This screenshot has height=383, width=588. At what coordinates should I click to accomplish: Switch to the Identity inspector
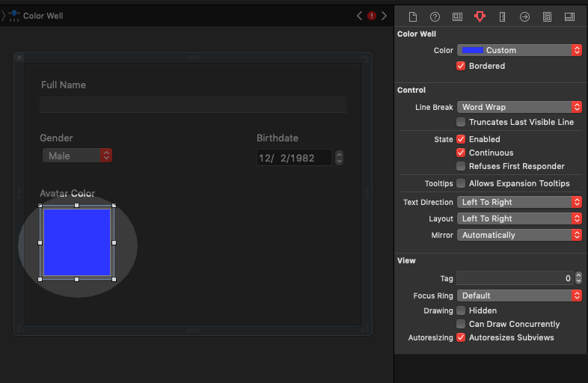click(x=457, y=16)
